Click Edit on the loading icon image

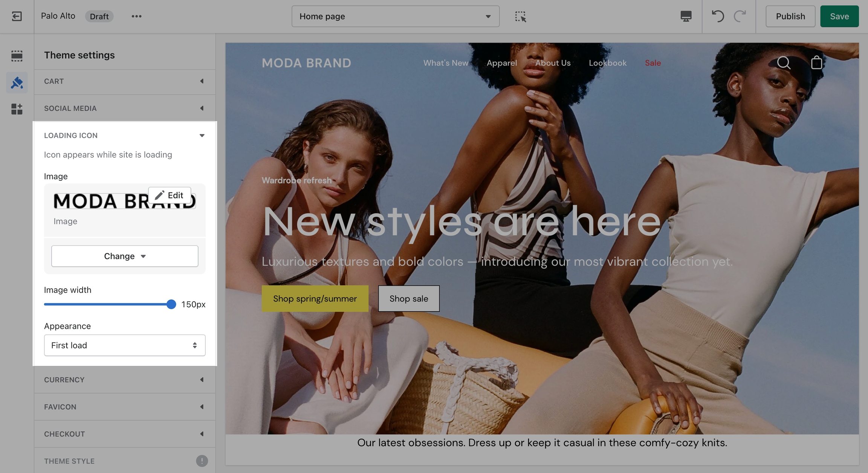click(x=170, y=195)
